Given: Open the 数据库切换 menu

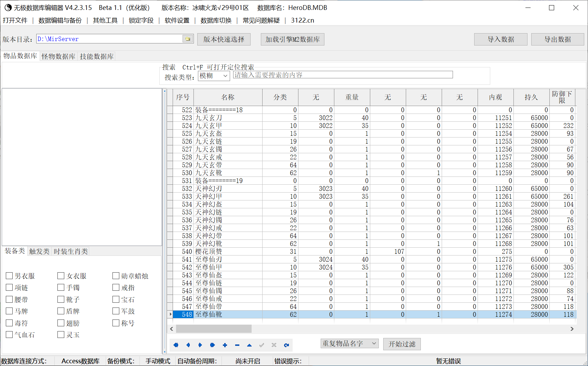Looking at the screenshot, I should [x=216, y=21].
